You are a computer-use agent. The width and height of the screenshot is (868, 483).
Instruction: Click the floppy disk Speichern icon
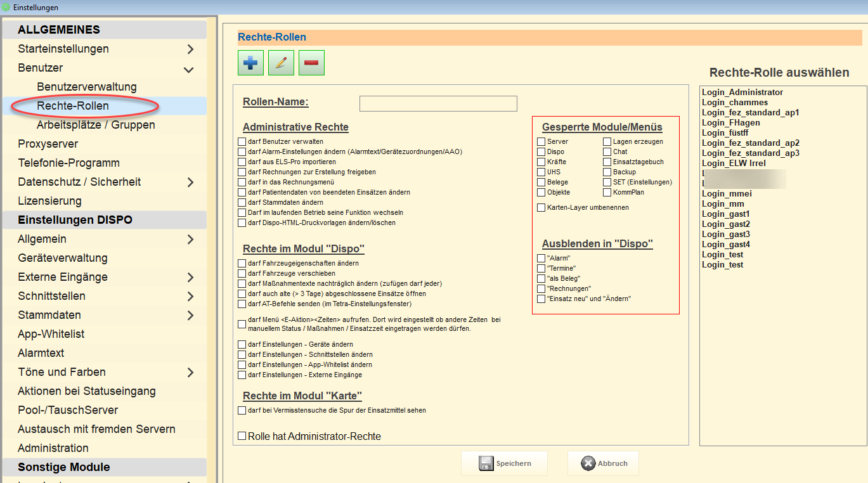tap(486, 463)
